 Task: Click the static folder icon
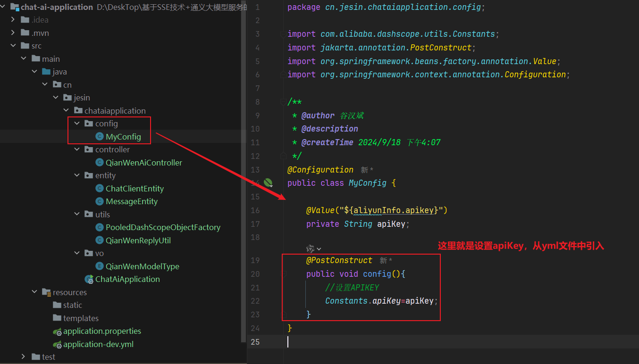pos(57,305)
